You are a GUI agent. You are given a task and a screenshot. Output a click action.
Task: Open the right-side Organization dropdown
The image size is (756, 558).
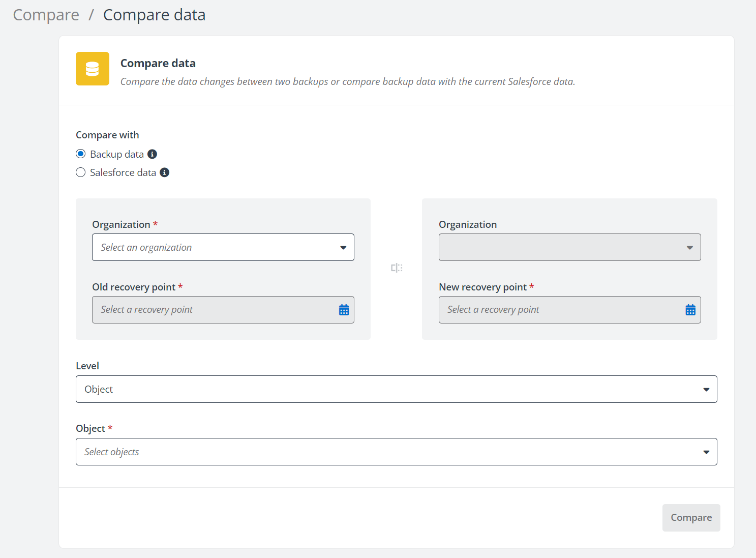(x=569, y=247)
